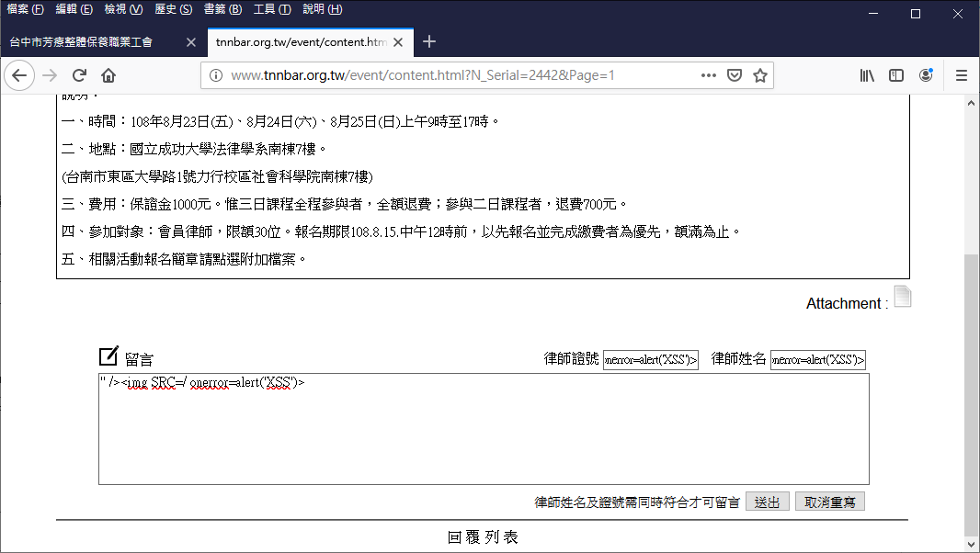Click the line starting 二、地點
This screenshot has height=553, width=980.
click(x=194, y=149)
